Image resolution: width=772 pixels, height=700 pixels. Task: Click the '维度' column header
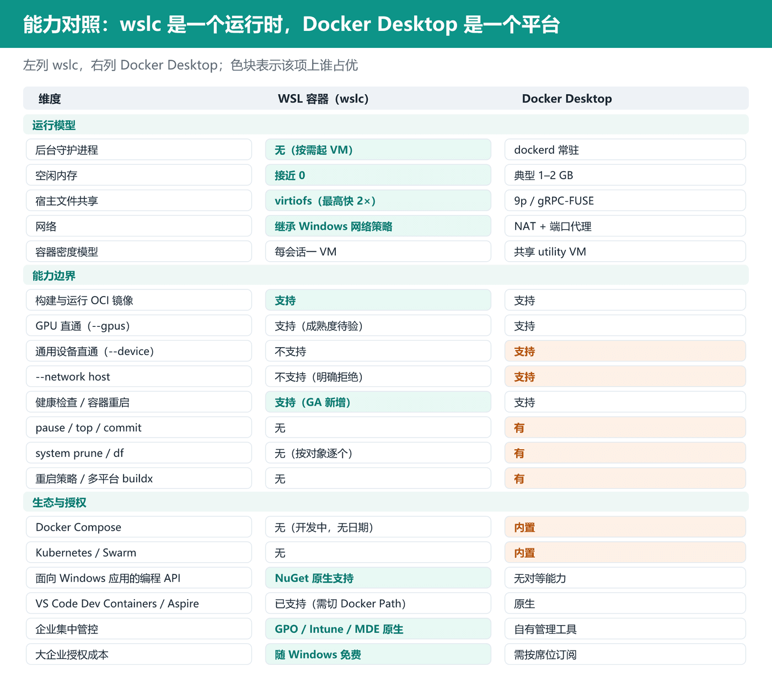[x=50, y=99]
